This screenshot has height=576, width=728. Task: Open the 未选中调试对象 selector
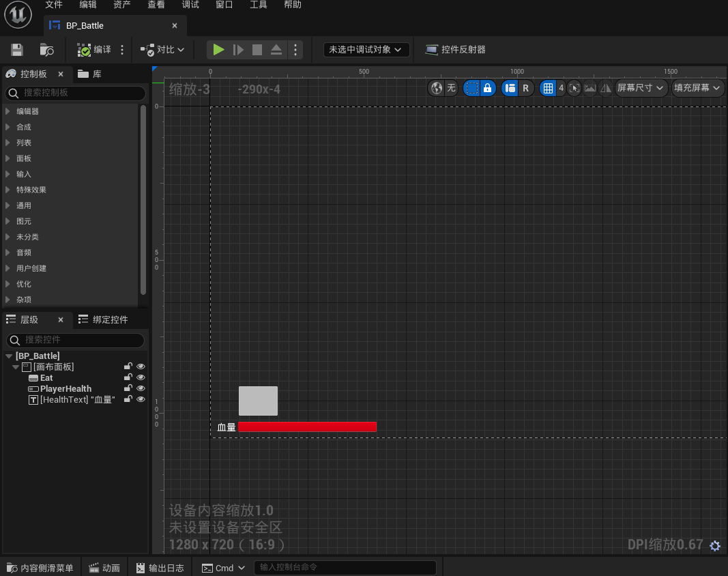[366, 49]
